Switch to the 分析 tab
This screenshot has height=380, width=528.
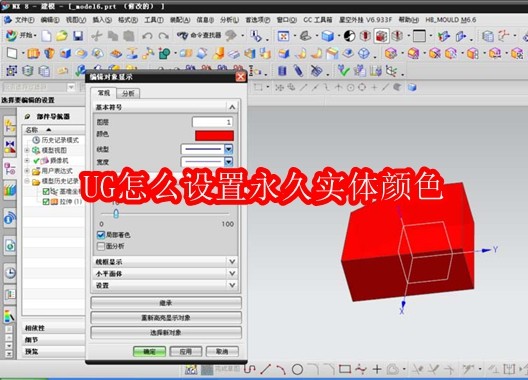click(128, 93)
